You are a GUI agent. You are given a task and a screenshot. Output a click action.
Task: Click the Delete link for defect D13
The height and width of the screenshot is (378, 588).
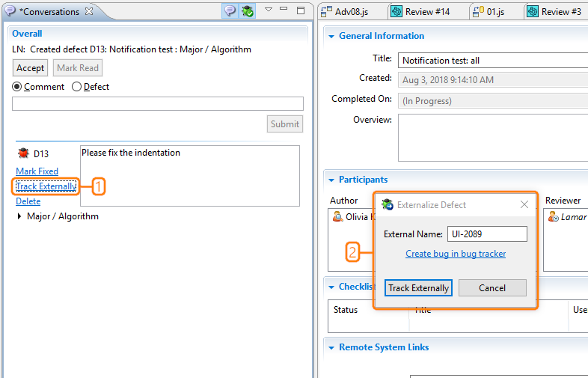pos(28,201)
